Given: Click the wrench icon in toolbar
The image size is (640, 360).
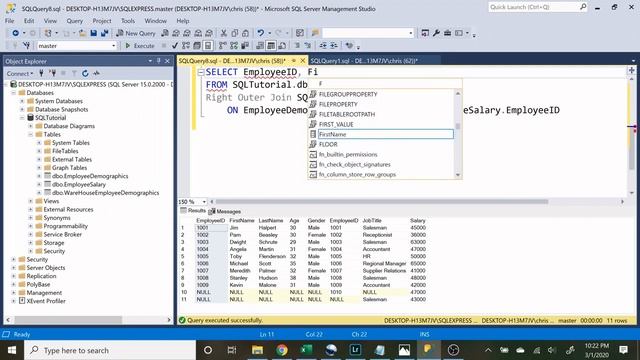Looking at the screenshot, I should coord(436,33).
